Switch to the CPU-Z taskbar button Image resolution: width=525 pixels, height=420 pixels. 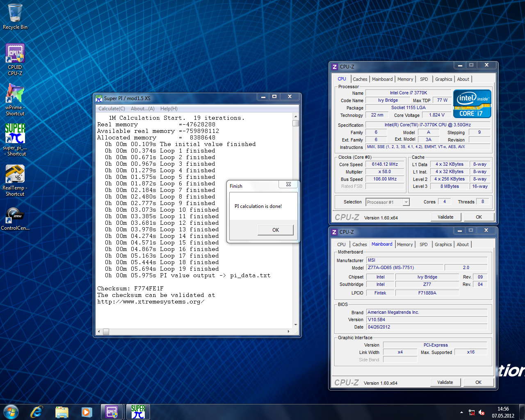112,412
